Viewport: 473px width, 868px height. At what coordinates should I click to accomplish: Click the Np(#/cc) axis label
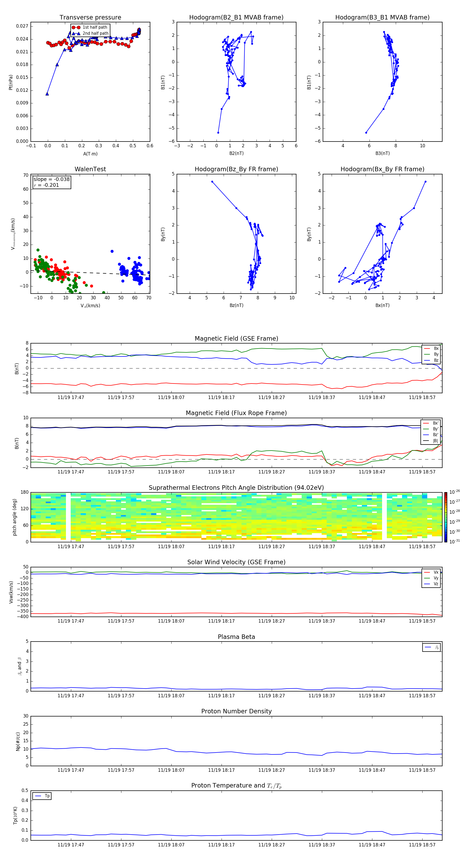click(x=18, y=741)
